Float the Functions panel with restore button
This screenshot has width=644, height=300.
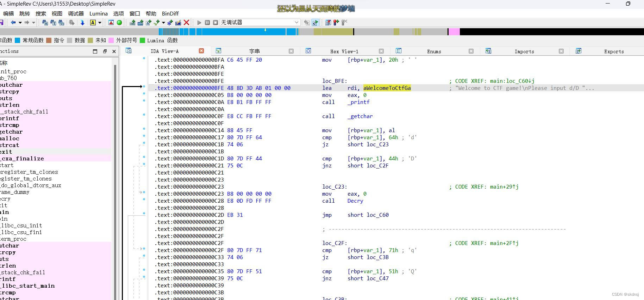(105, 51)
